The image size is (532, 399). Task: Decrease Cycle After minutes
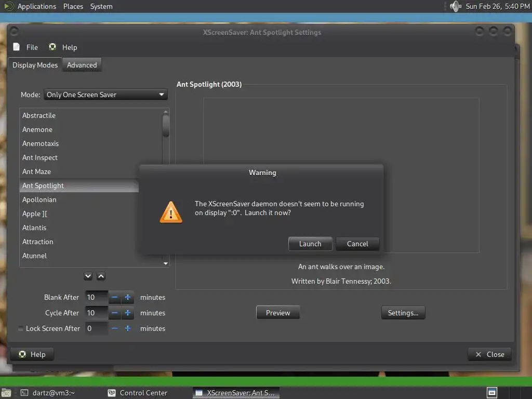click(x=115, y=313)
